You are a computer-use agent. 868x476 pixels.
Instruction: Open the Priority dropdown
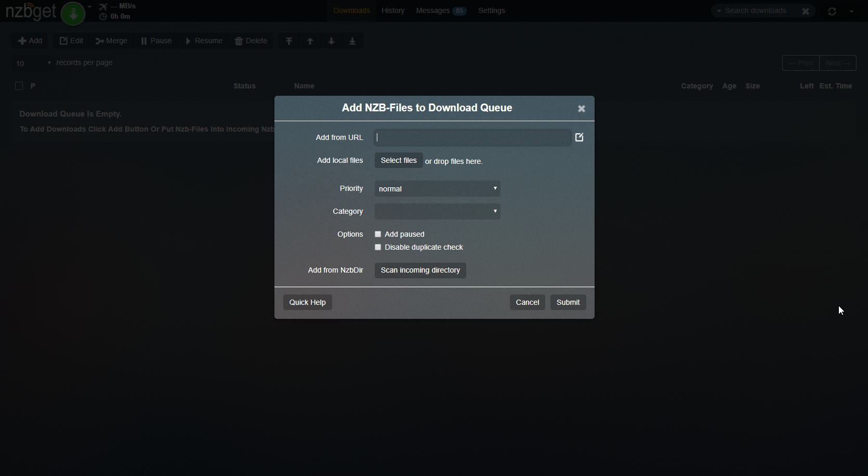tap(437, 189)
